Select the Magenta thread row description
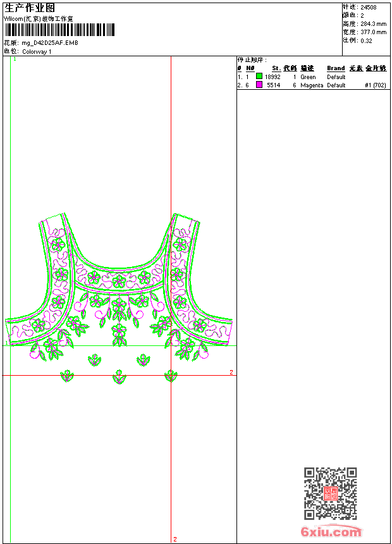This screenshot has height=544, width=392. pyautogui.click(x=311, y=85)
